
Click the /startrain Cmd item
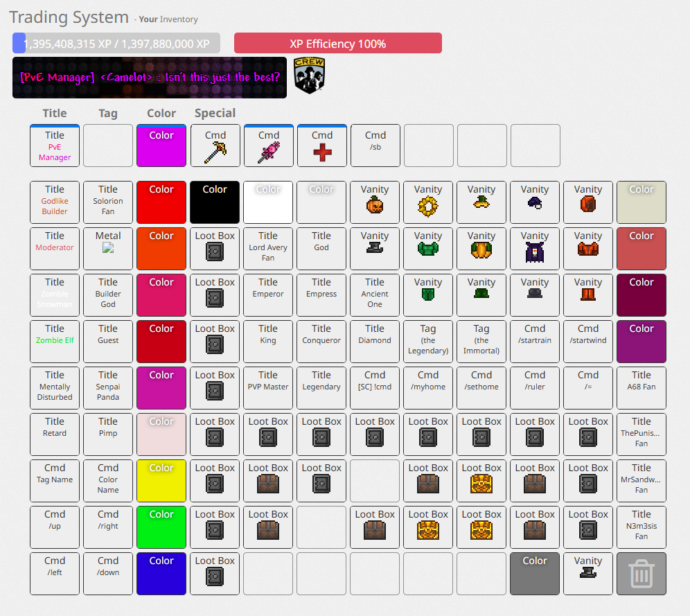click(x=535, y=342)
